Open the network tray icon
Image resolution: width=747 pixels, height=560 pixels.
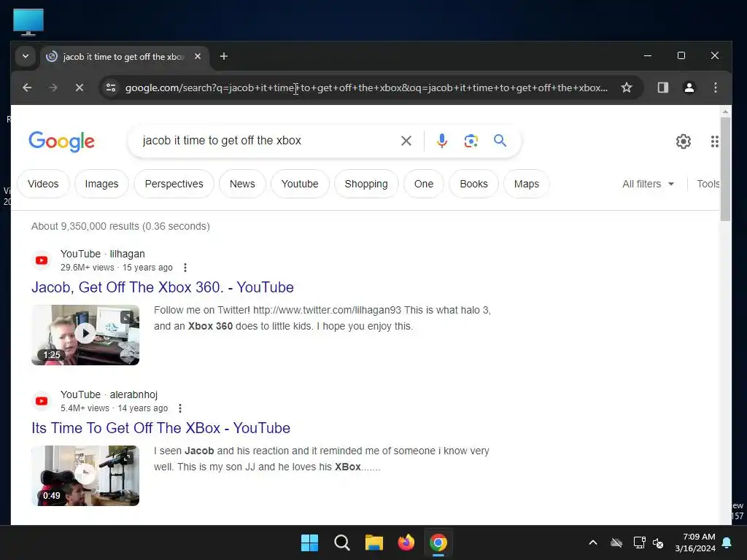tap(639, 542)
